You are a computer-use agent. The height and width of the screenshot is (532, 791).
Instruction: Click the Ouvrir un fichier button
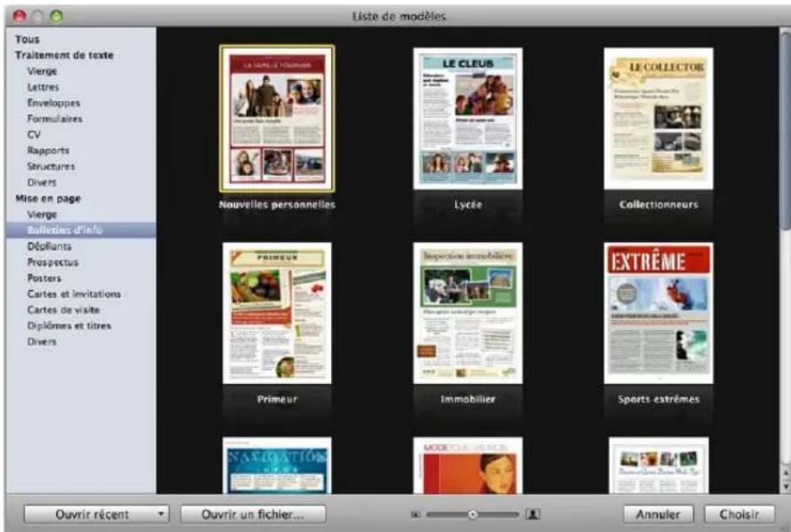(x=253, y=515)
